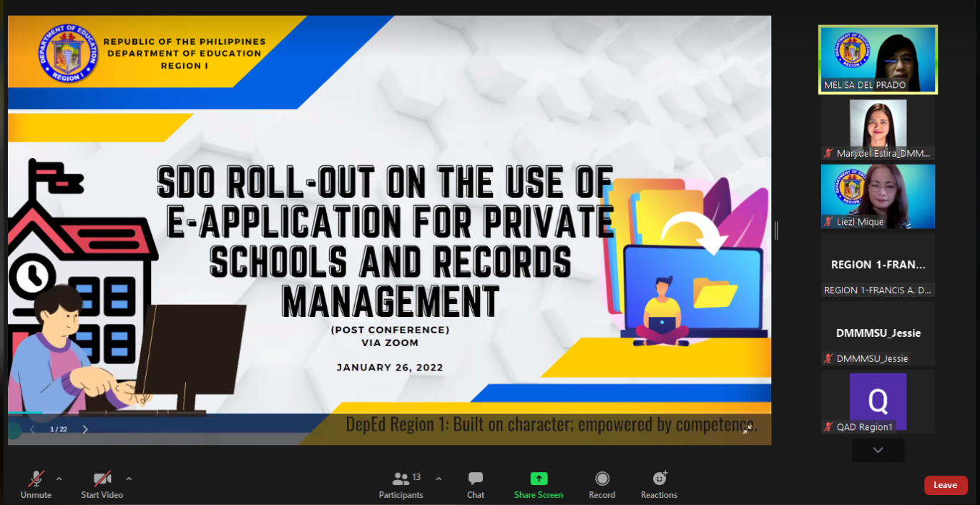
Task: Select DMMMSU_Jessie participant tile
Action: 878,333
